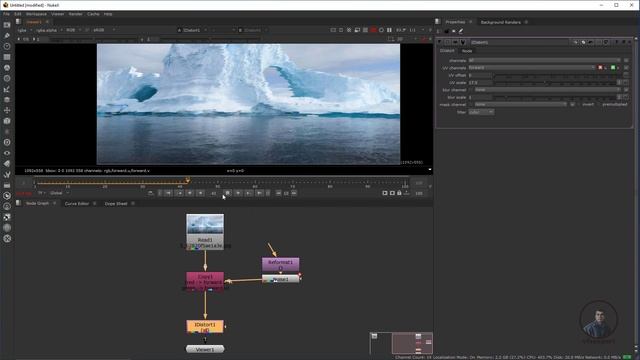This screenshot has height=360, width=640.
Task: Open the Workspace menu
Action: point(36,14)
